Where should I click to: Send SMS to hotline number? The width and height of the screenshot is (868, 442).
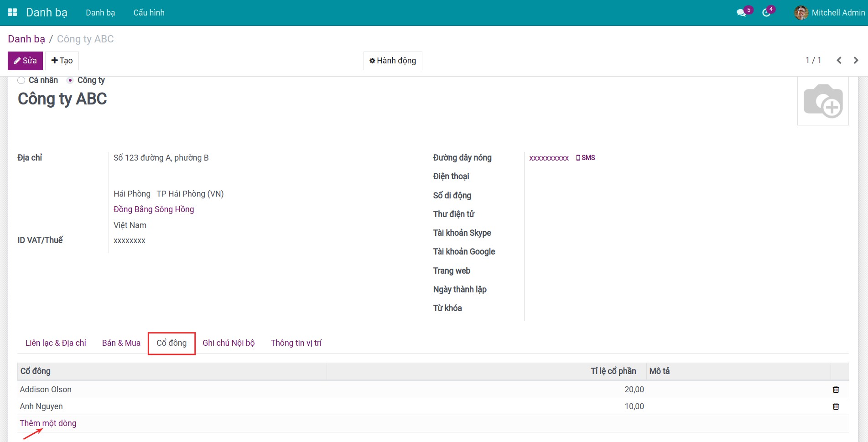[585, 158]
